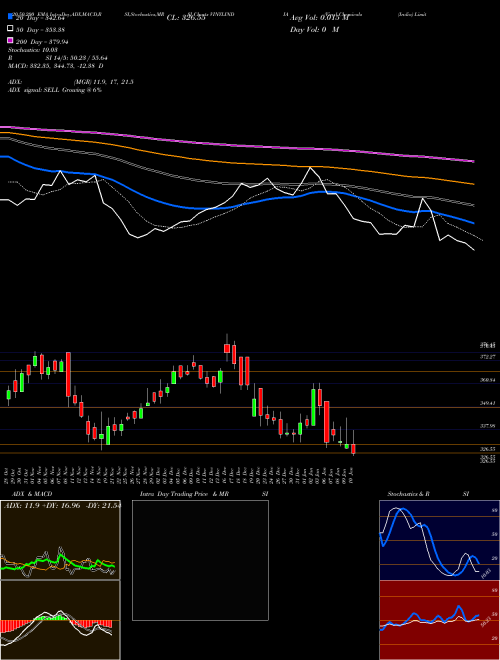500x660 pixels.
Task: Open the red RSI chart panel
Action: (x=439, y=620)
